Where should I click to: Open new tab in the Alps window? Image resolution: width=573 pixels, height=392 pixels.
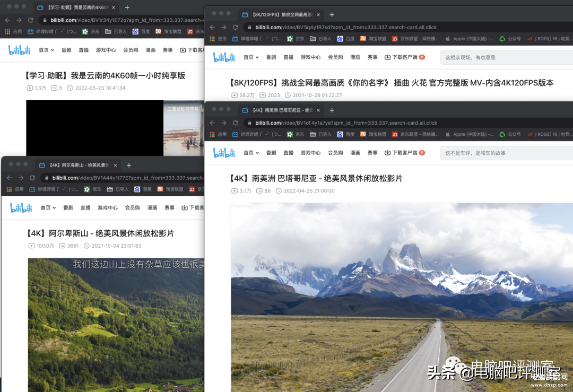tap(128, 165)
